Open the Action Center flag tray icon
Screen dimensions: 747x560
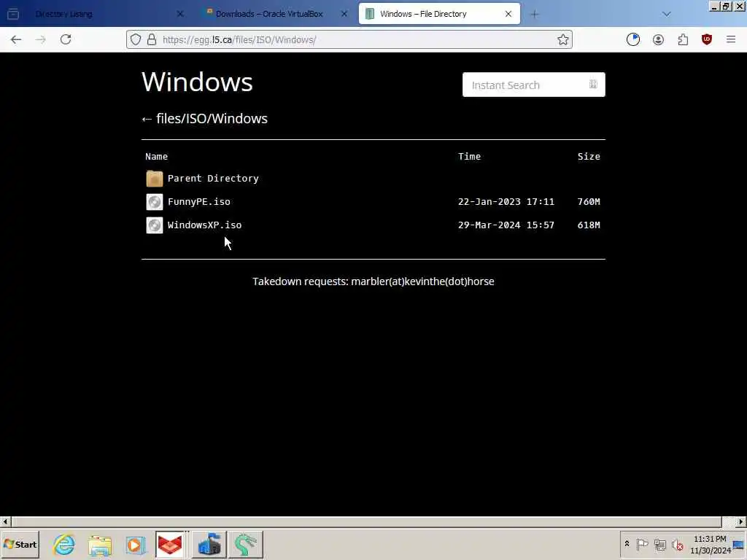642,544
